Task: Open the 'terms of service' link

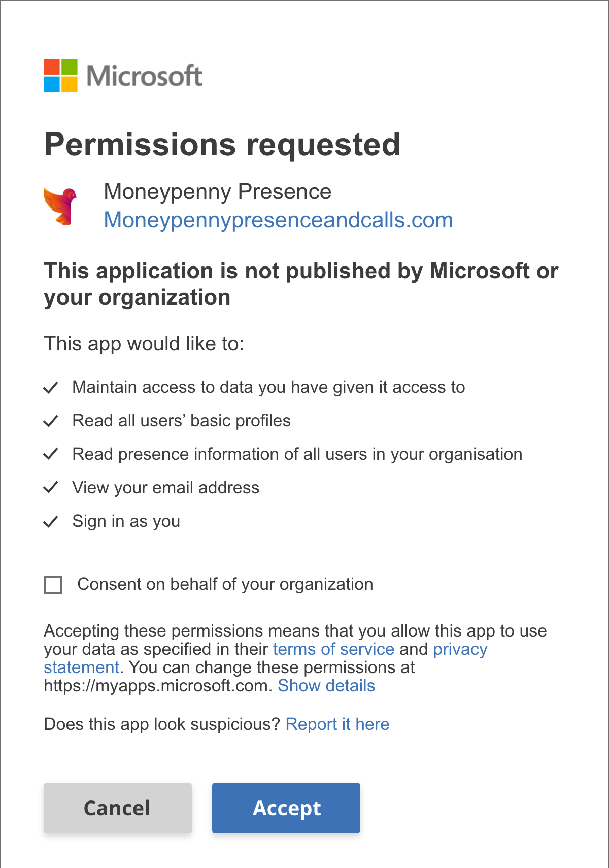Action: [333, 649]
